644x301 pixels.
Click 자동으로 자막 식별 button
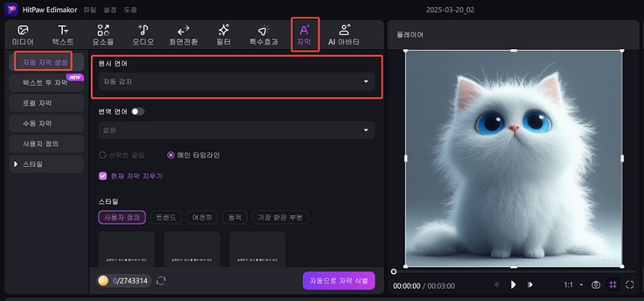(x=339, y=281)
